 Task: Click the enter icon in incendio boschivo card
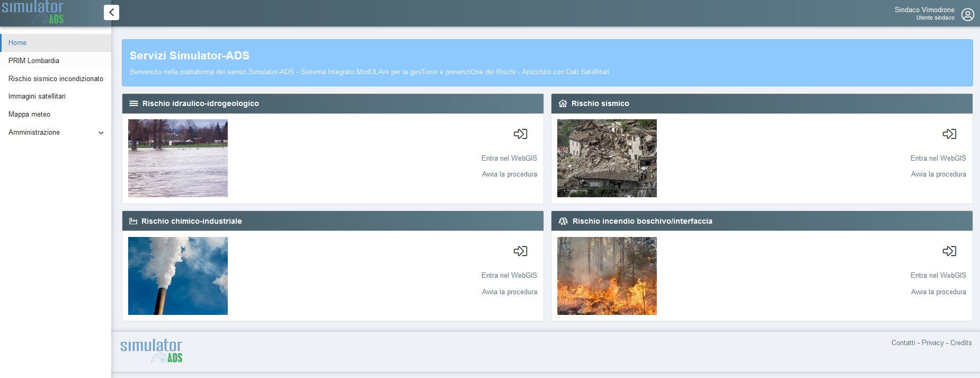pyautogui.click(x=949, y=251)
